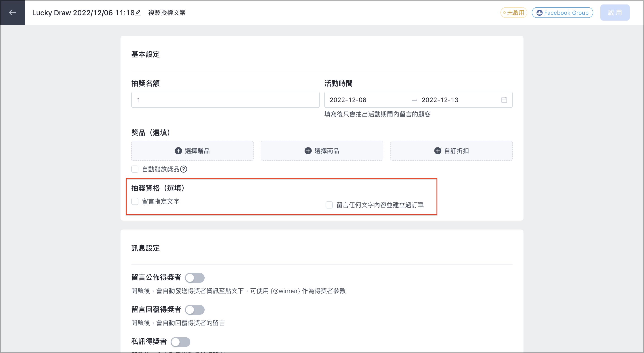Enable the 自動發放獎品 checkbox
This screenshot has width=644, height=353.
coord(135,169)
